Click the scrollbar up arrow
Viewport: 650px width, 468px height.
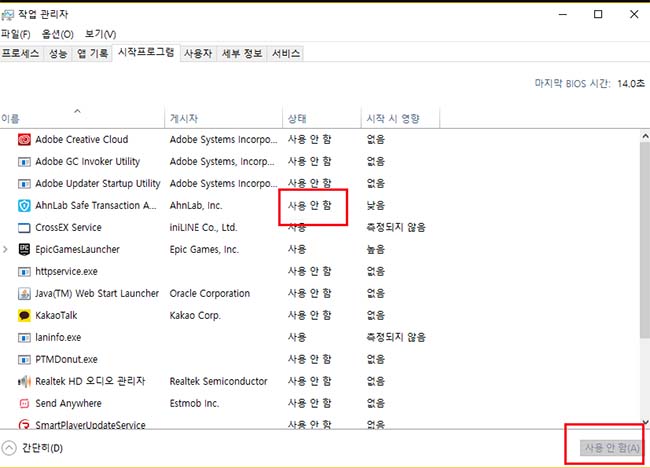point(645,136)
